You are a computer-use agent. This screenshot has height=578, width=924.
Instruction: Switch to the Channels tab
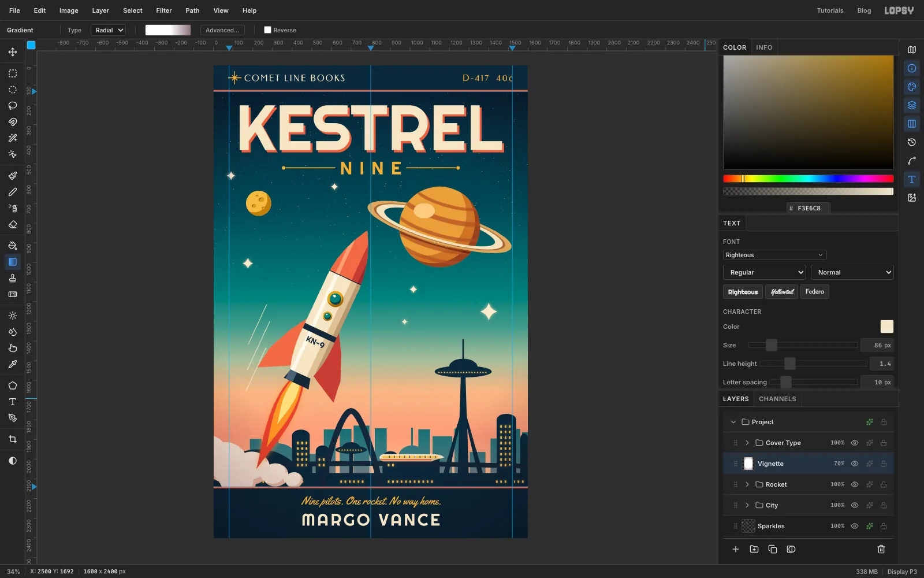777,399
